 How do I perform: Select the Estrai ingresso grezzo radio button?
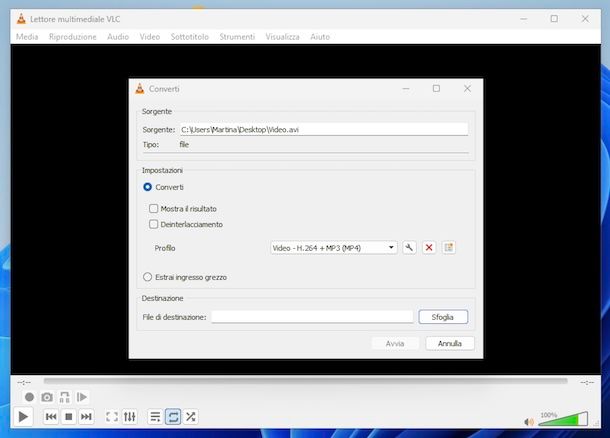tap(147, 277)
